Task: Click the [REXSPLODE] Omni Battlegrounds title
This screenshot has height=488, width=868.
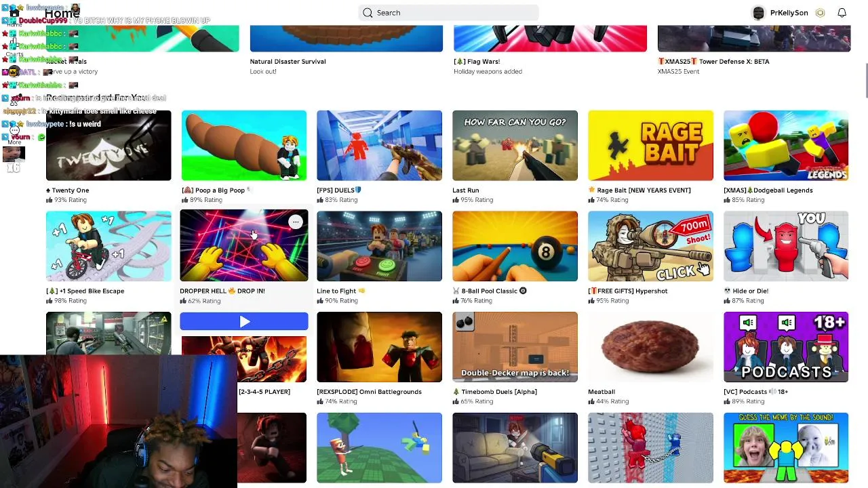Action: [370, 392]
